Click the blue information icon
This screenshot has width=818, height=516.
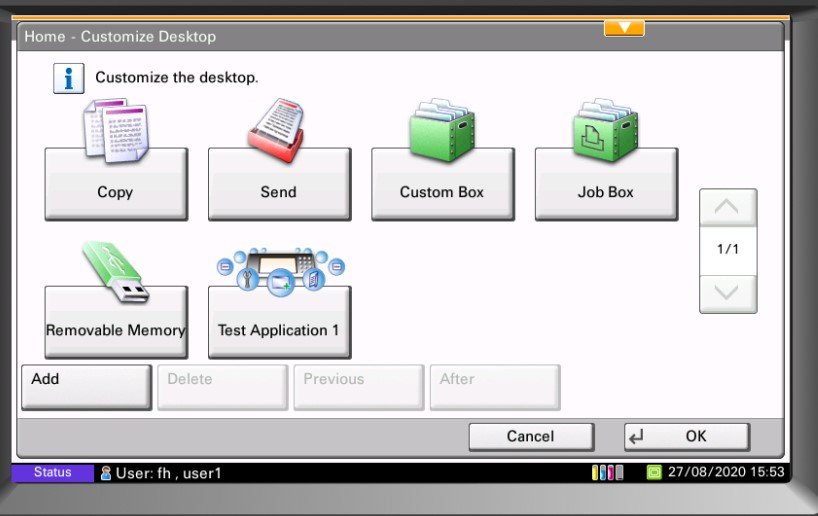point(68,78)
